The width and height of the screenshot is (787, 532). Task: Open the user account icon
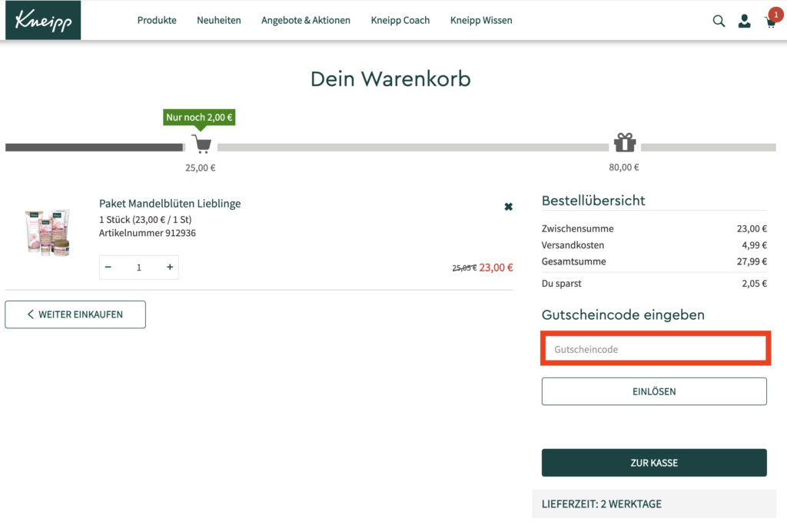pyautogui.click(x=744, y=21)
